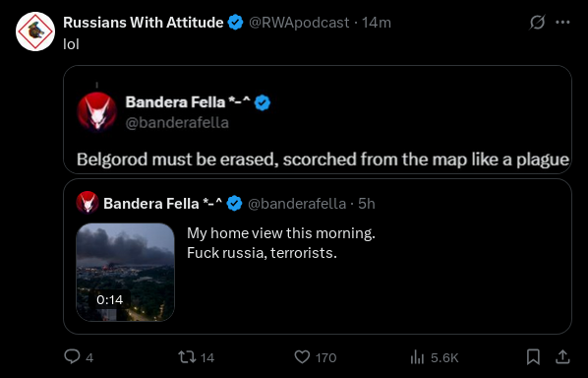This screenshot has width=588, height=378.
Task: Open the three-dot more options menu
Action: tap(562, 22)
